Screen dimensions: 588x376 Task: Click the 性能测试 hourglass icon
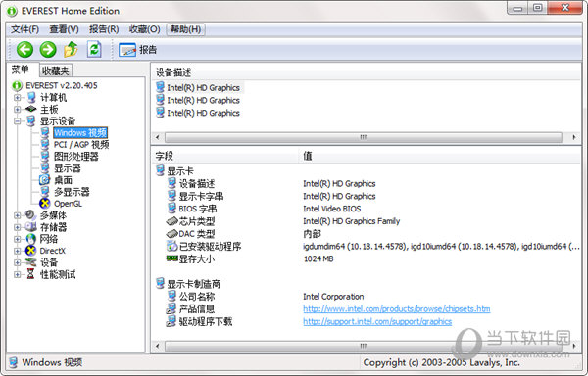pyautogui.click(x=30, y=274)
